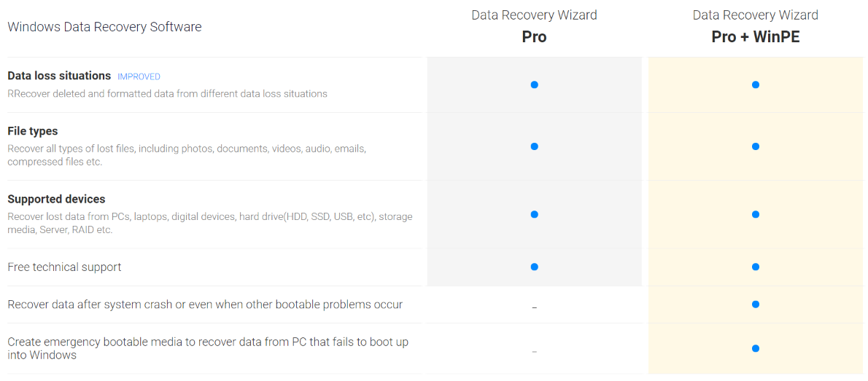Click the Pro + WinPE dot for emergency bootable media

(755, 348)
